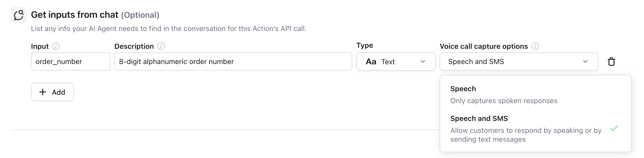This screenshot has height=158, width=644.
Task: Click the plus icon in the Add button
Action: click(43, 92)
